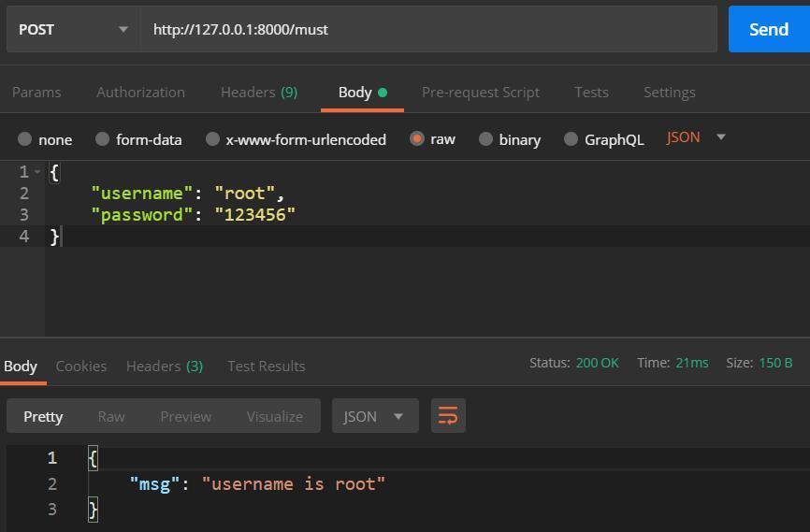Click the 150 B response size value
810x532 pixels.
click(x=775, y=363)
